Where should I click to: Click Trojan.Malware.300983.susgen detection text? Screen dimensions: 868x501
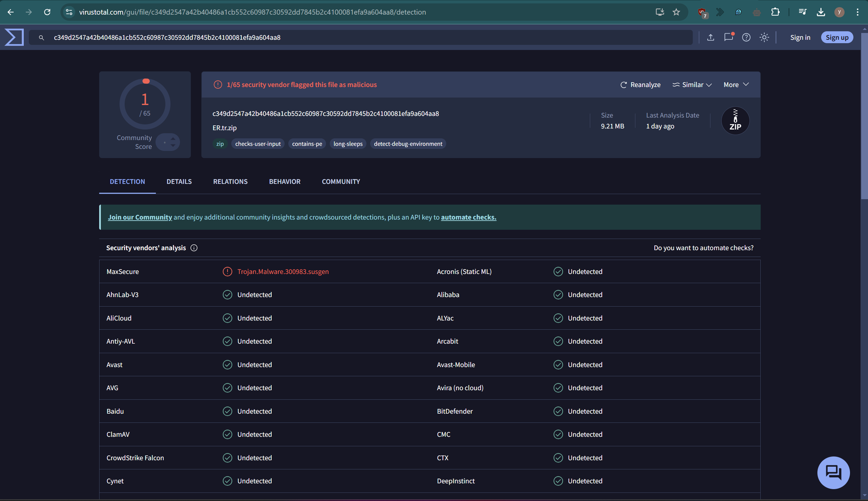click(x=283, y=272)
